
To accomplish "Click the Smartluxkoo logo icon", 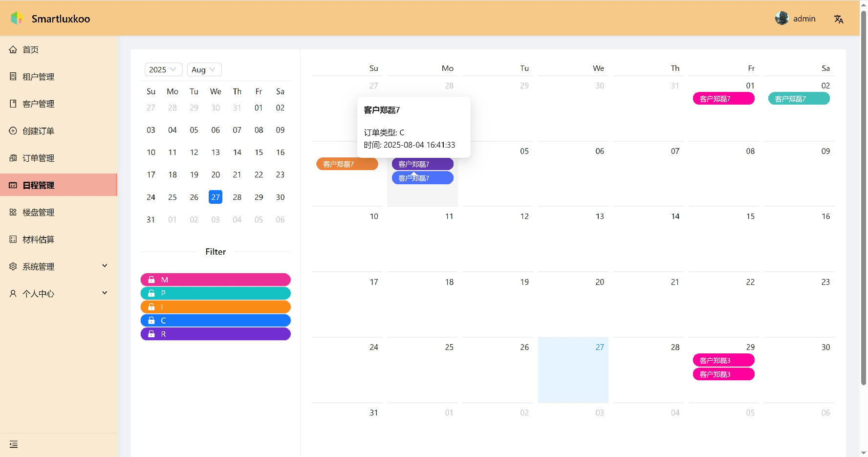I will pos(17,19).
